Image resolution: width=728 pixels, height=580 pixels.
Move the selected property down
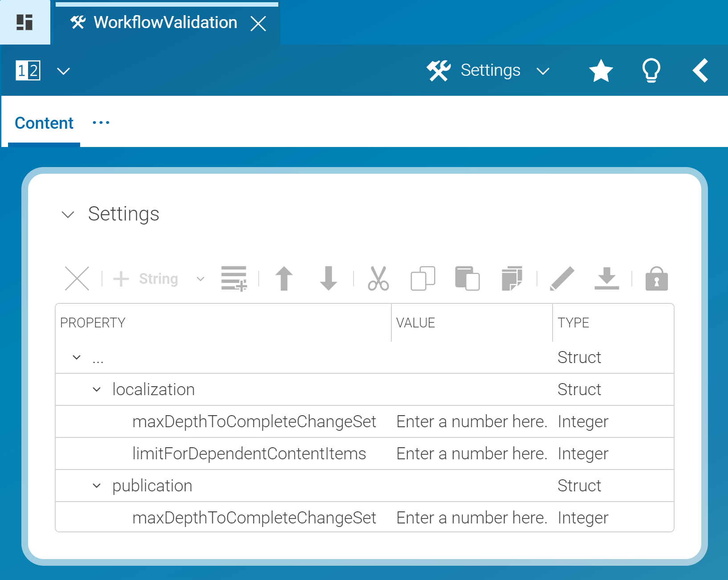tap(328, 278)
